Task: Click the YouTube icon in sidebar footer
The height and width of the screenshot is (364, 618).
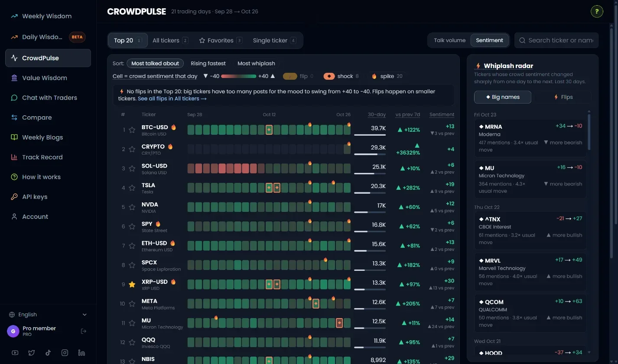Action: 15,353
